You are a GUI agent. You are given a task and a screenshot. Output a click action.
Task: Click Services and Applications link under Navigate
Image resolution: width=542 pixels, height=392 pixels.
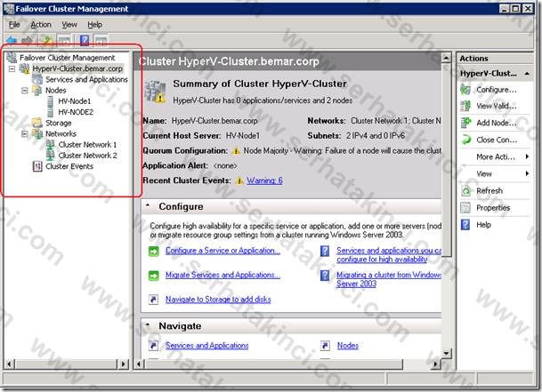[206, 346]
